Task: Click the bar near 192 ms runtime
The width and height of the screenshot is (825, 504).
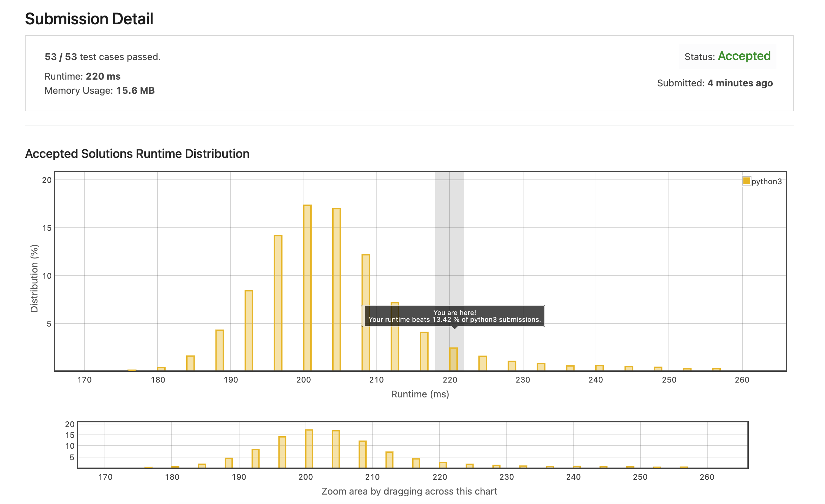Action: pyautogui.click(x=249, y=330)
